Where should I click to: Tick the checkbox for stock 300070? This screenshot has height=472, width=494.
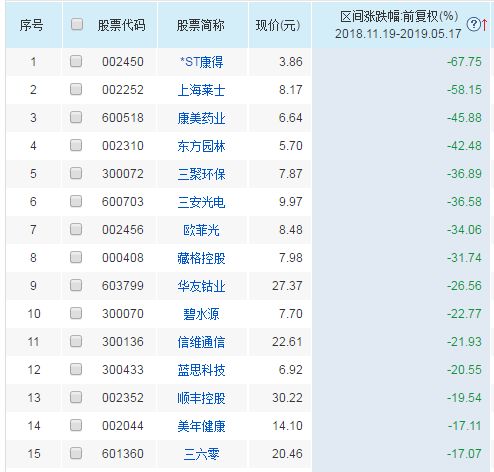coord(76,313)
